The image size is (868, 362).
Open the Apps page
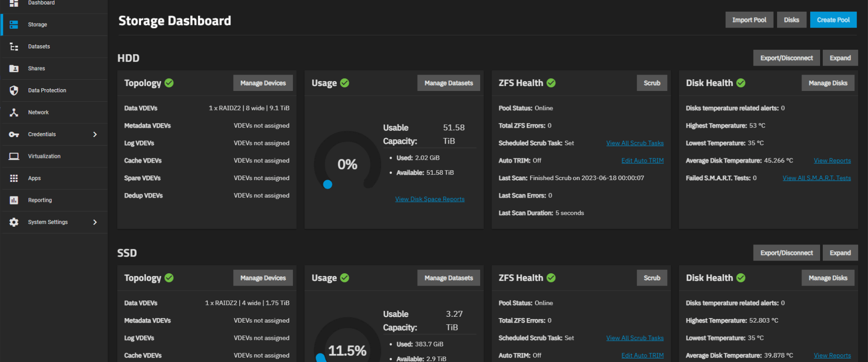54,178
